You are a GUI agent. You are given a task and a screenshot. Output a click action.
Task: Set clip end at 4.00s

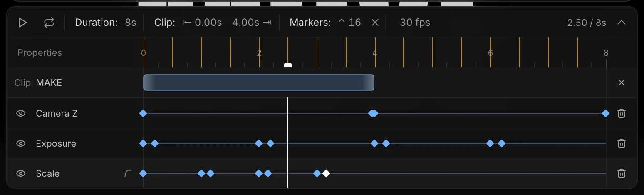(246, 22)
